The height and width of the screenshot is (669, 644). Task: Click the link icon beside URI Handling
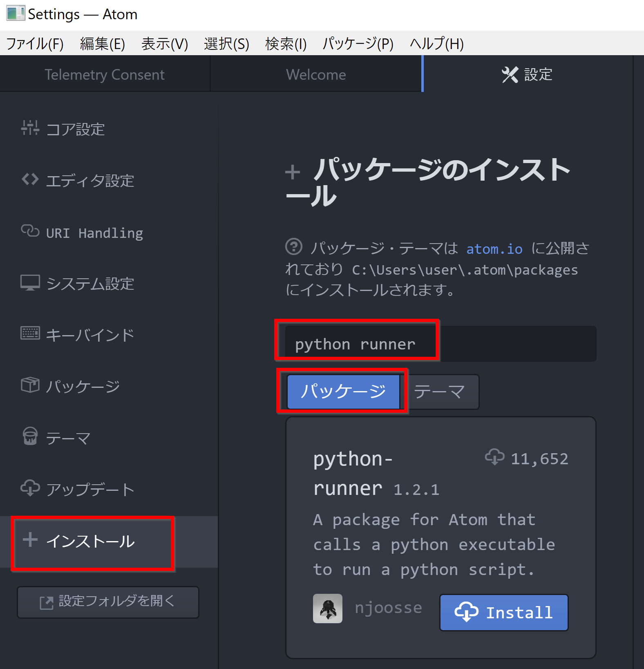pos(30,231)
